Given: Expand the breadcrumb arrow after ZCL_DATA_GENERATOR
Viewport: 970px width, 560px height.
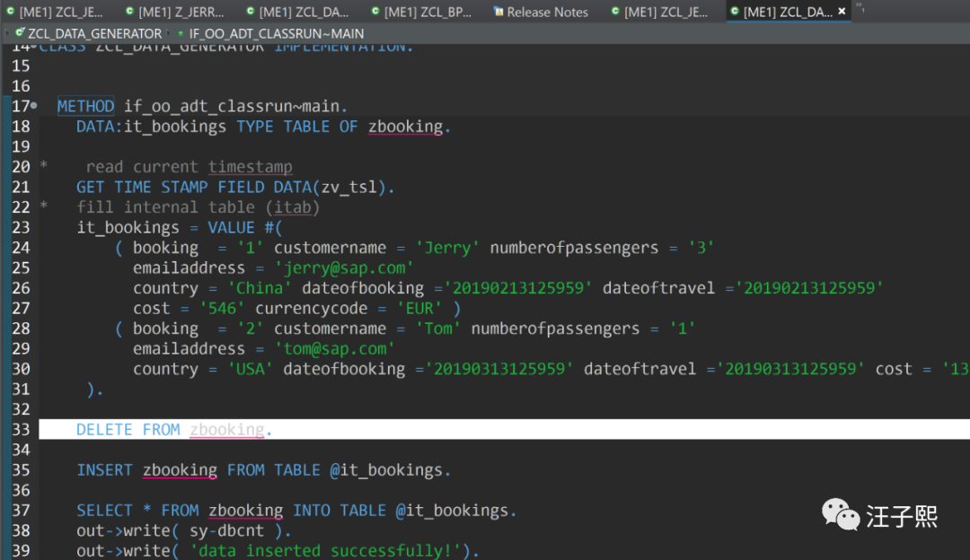Looking at the screenshot, I should 169,33.
